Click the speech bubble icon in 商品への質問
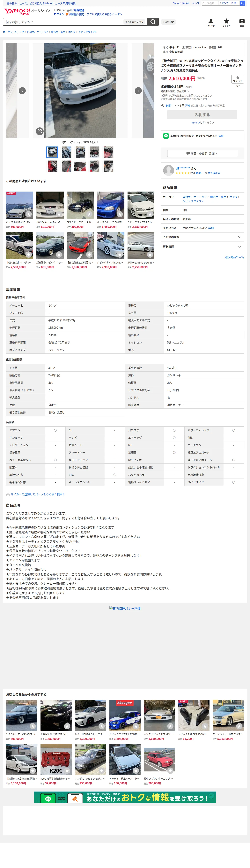 tap(188, 154)
